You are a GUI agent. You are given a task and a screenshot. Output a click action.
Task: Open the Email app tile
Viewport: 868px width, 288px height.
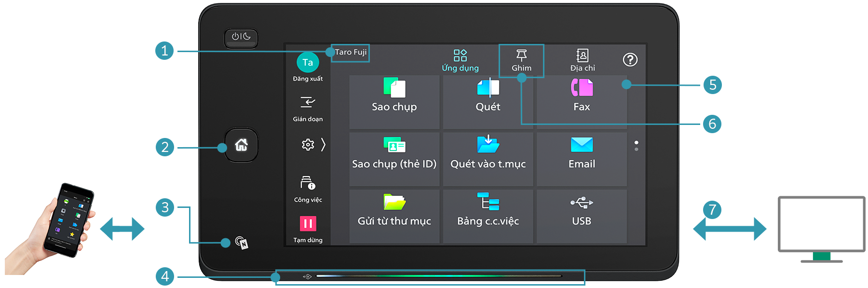pos(582,159)
